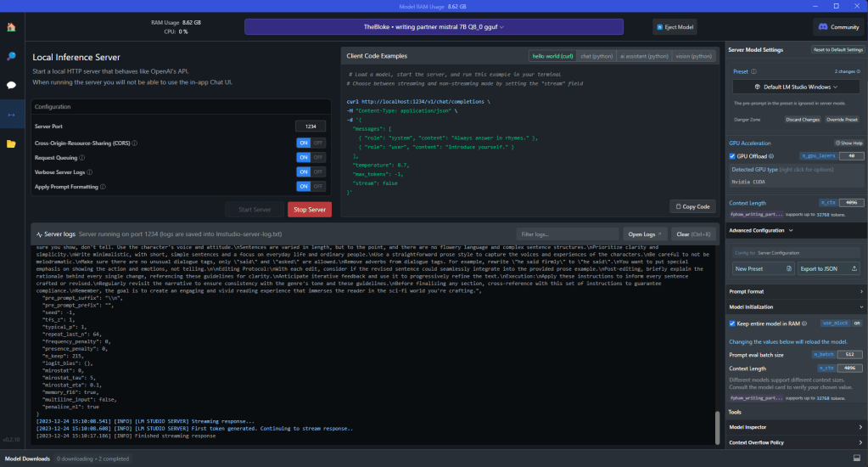Open the Default LM Studio Windows preset dropdown

tap(795, 87)
